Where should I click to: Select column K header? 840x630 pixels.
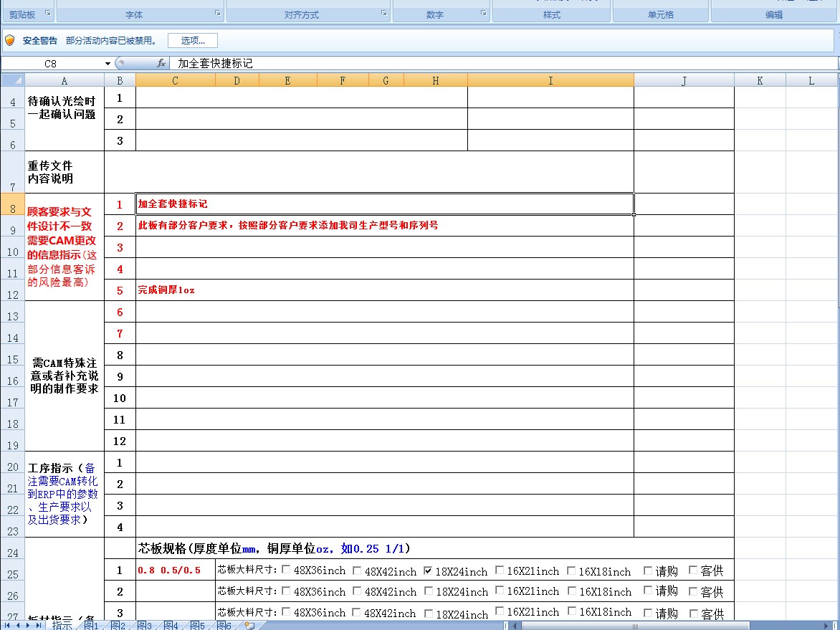point(760,80)
